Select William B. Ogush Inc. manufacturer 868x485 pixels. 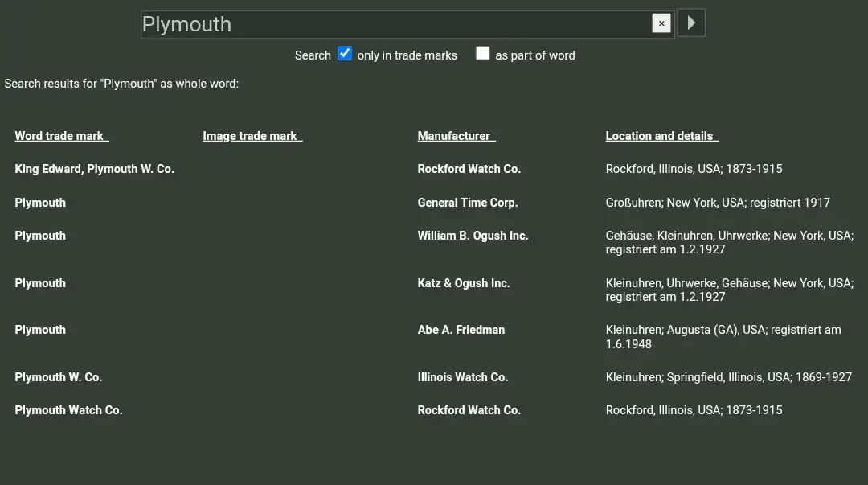(473, 236)
